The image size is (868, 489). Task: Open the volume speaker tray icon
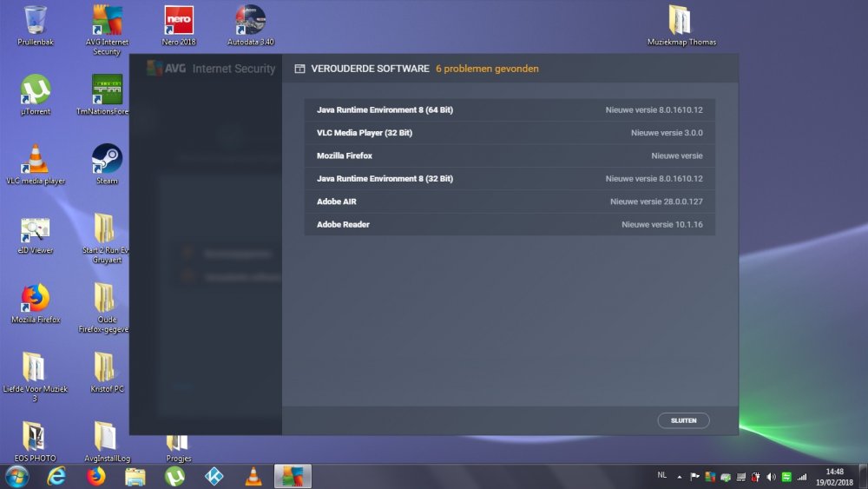771,477
